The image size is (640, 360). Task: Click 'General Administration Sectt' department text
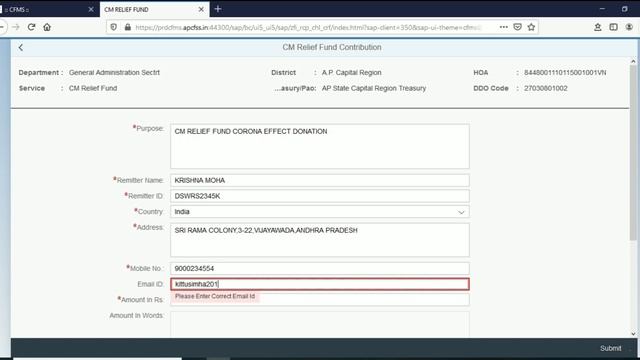pos(114,73)
